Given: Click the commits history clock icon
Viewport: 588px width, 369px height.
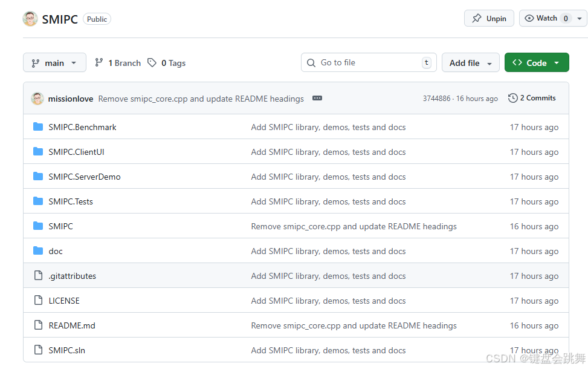Looking at the screenshot, I should point(512,98).
